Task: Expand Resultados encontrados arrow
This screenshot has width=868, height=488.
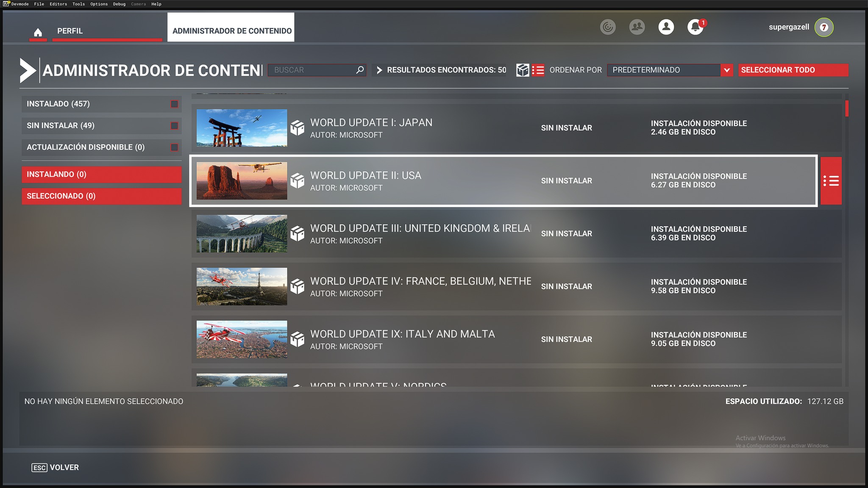Action: (x=379, y=70)
